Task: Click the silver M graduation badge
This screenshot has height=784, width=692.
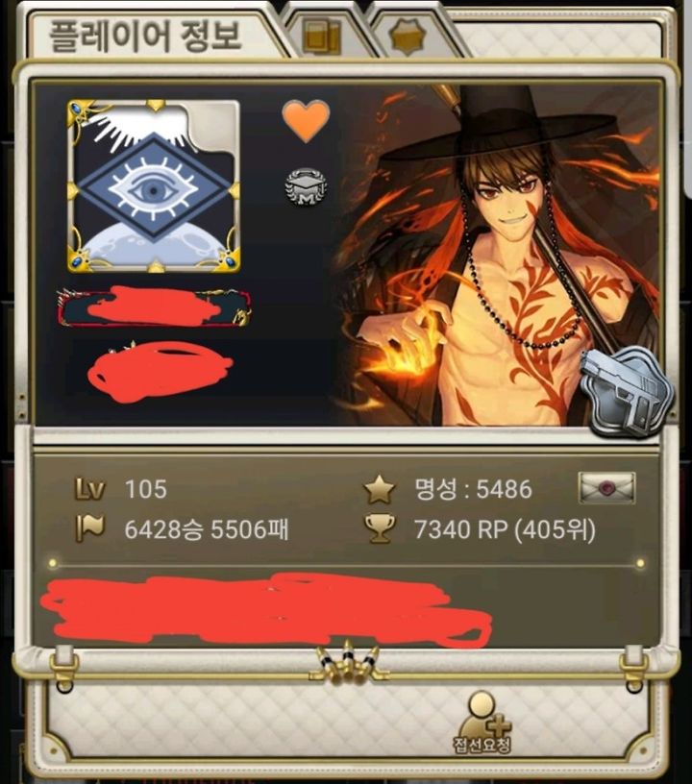Action: [x=306, y=187]
